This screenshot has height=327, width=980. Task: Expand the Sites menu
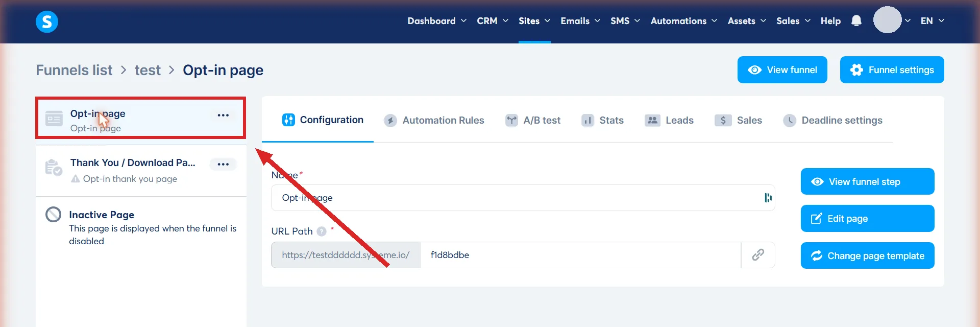(x=534, y=21)
